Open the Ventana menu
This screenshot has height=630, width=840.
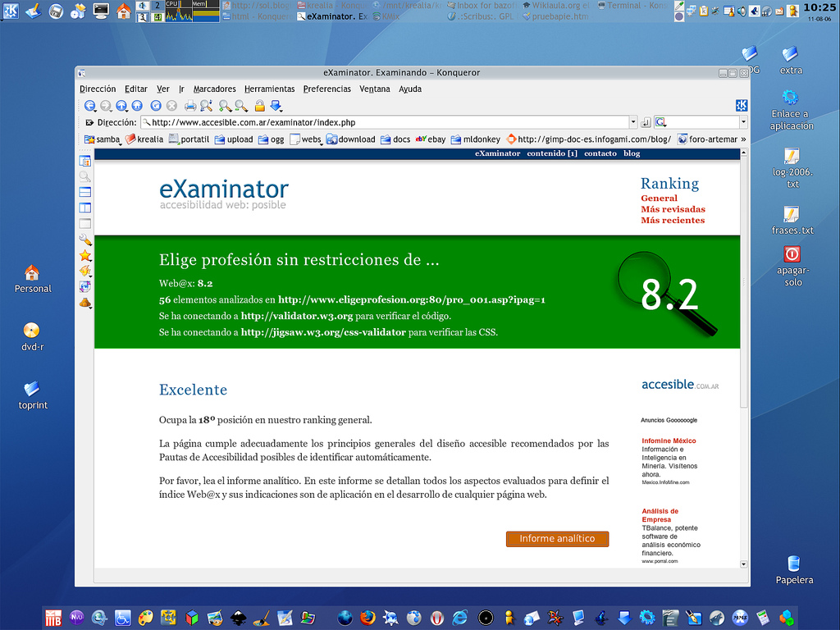pos(374,89)
